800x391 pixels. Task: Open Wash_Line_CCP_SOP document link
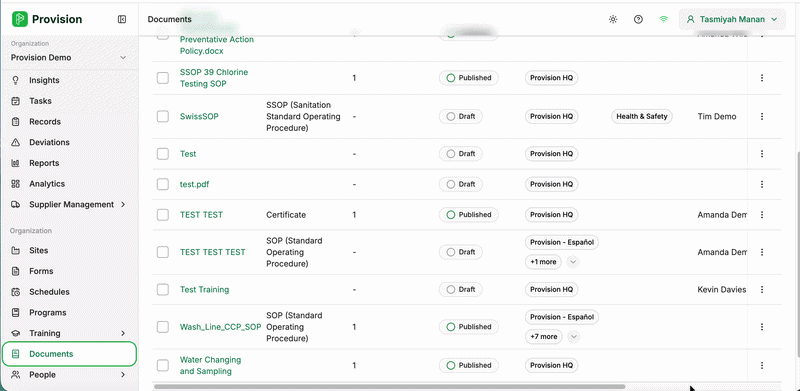click(x=220, y=327)
